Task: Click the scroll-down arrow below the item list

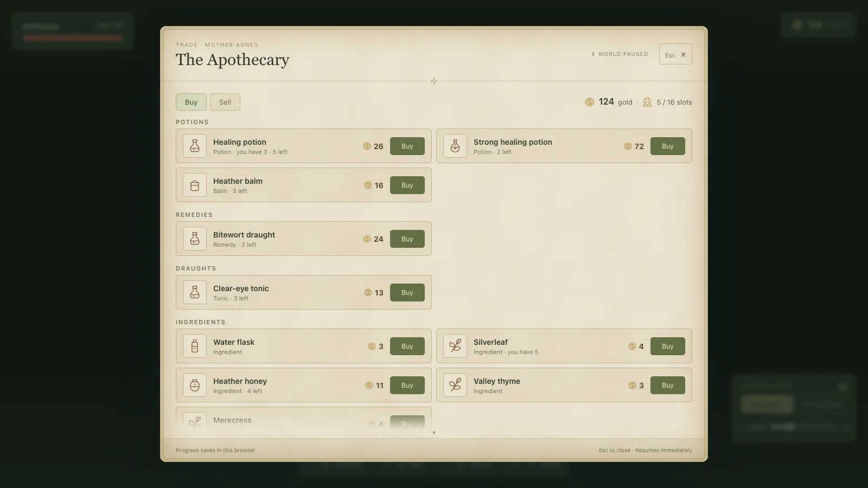Action: pyautogui.click(x=434, y=433)
